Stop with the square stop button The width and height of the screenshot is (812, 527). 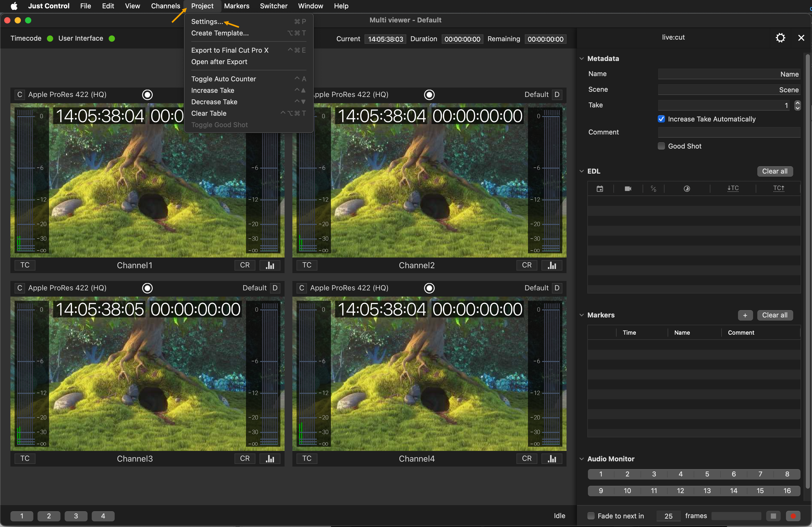pos(773,516)
